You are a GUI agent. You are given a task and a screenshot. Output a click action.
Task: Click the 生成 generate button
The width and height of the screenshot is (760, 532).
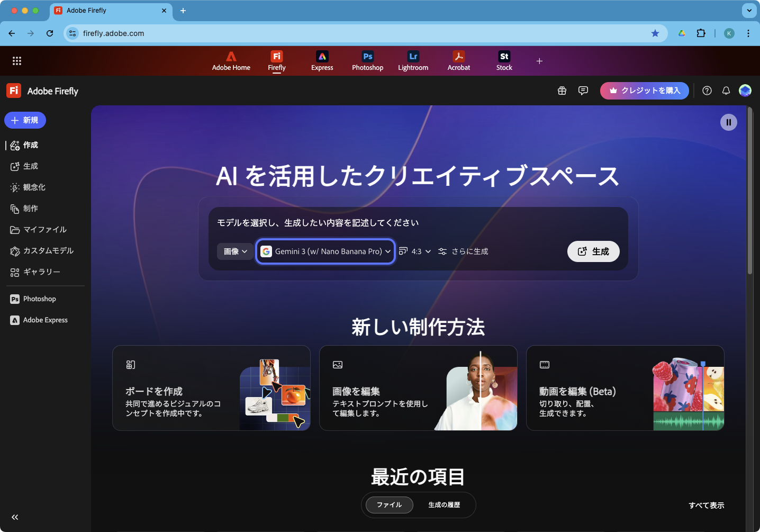[593, 251]
